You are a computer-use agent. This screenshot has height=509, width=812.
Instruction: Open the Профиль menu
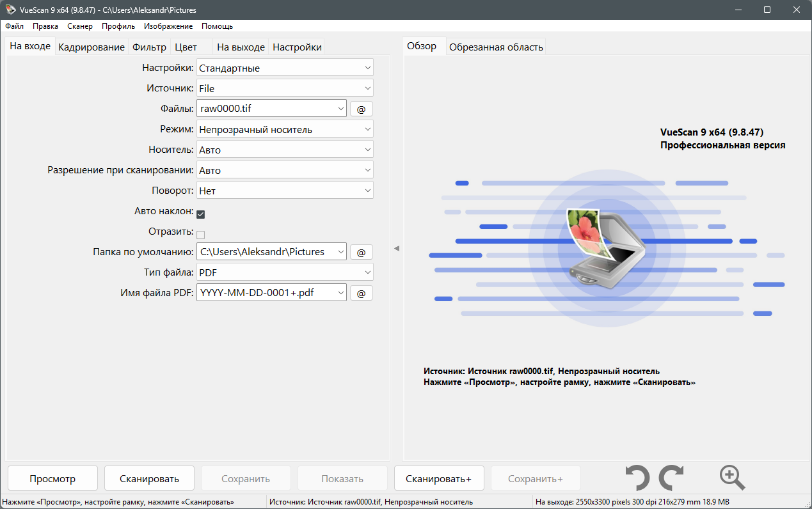(118, 26)
